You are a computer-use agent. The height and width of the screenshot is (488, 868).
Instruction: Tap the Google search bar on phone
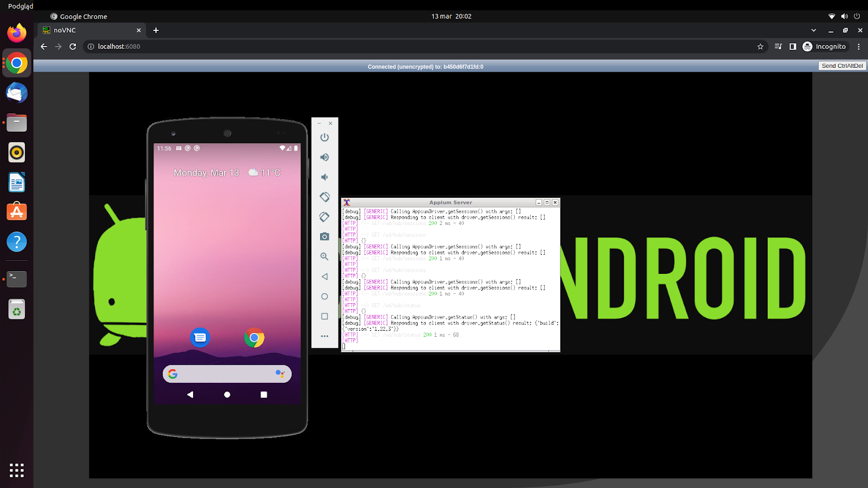point(227,374)
